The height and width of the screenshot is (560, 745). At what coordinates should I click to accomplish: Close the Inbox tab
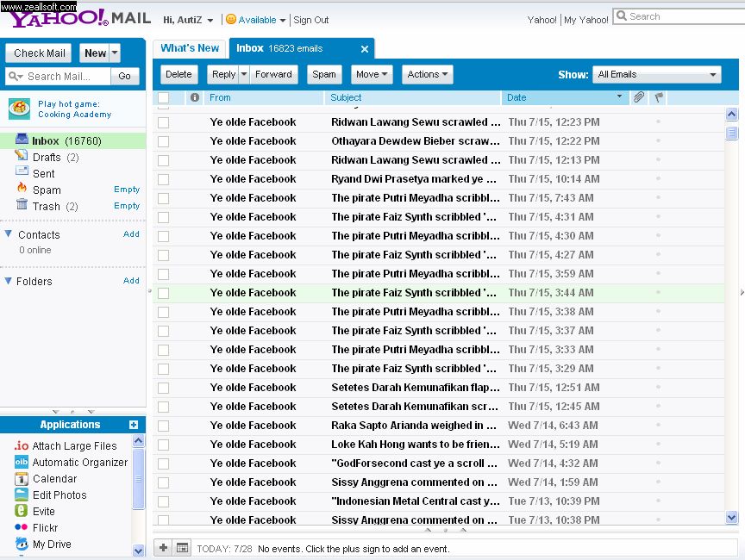(x=365, y=49)
